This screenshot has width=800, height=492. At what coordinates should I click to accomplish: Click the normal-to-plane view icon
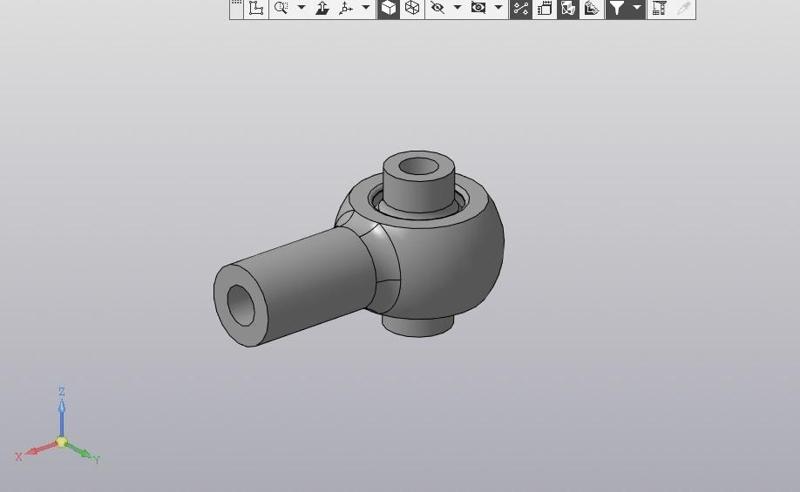pos(322,8)
